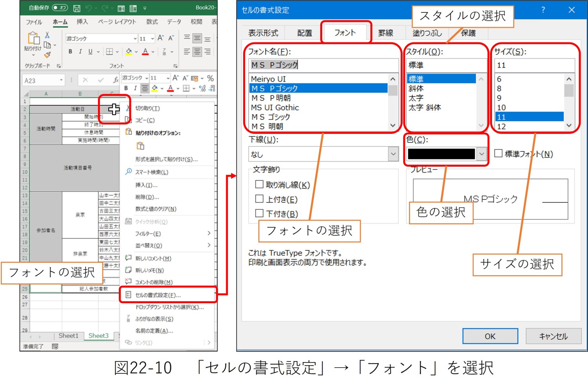
Task: Expand the Name Box dropdown arrow
Action: coord(61,80)
